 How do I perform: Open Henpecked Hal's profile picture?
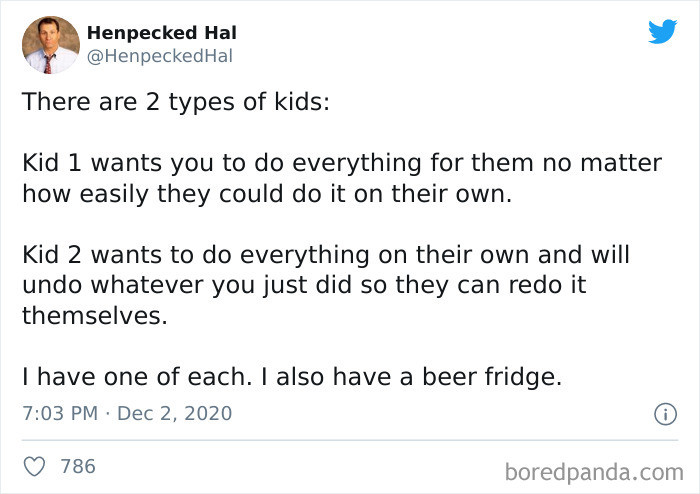[x=50, y=45]
